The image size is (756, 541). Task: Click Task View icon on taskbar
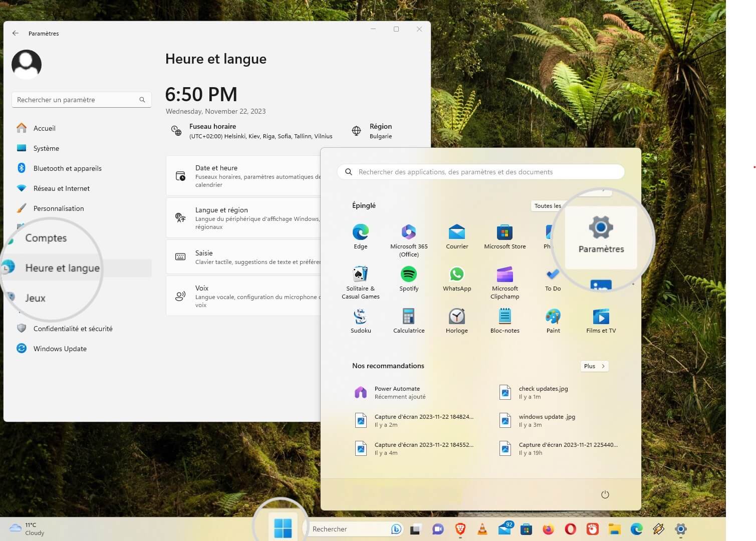pos(415,529)
